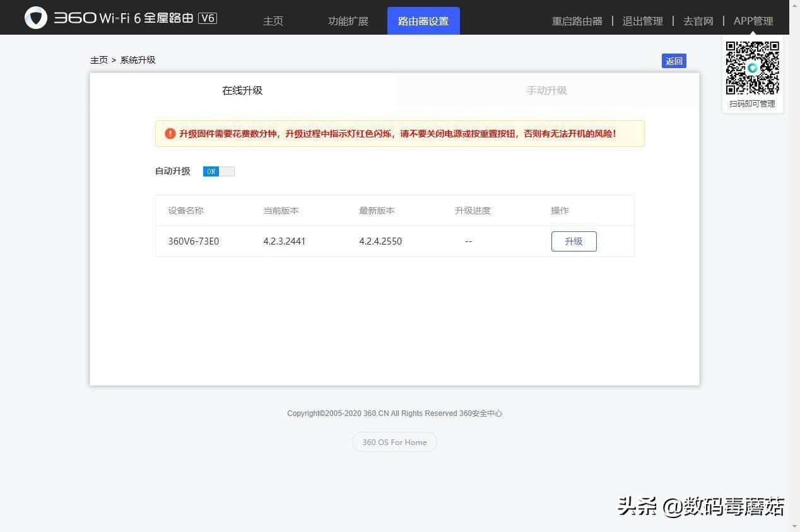Click the ON label on the upgrade switch

[211, 171]
